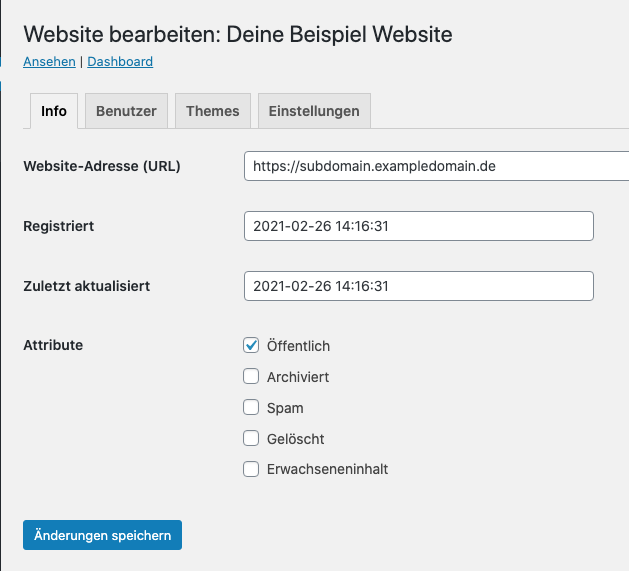The image size is (629, 571).
Task: Click the Registriert field label
Action: [59, 226]
